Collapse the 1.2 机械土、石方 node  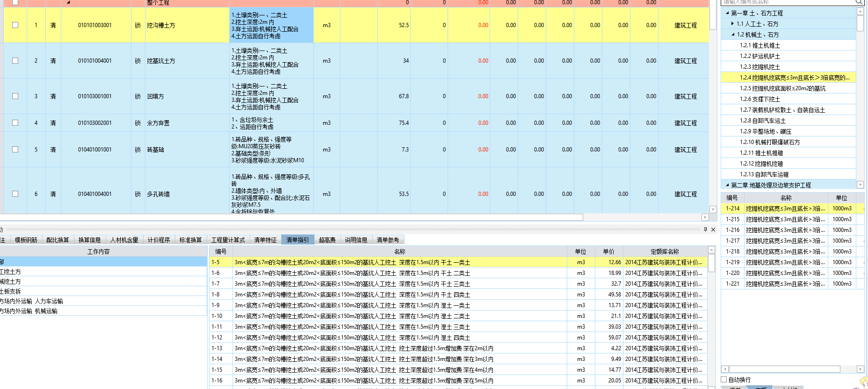tap(733, 35)
